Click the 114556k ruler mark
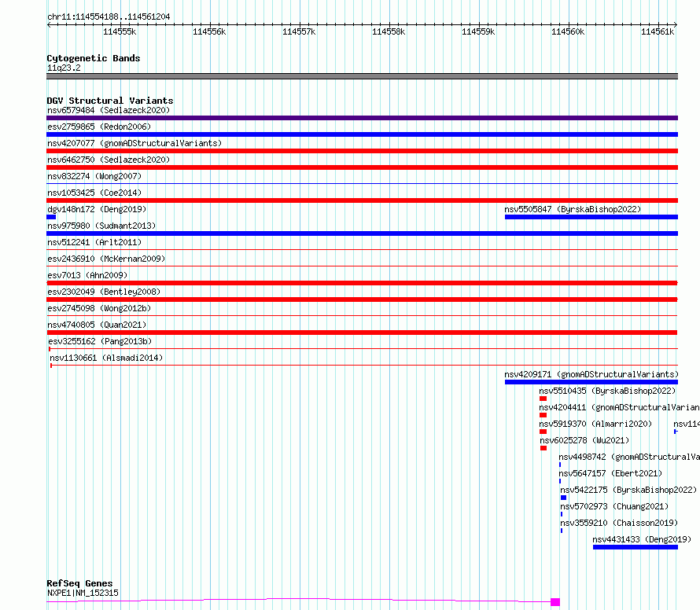The height and width of the screenshot is (610, 700). coord(209,31)
